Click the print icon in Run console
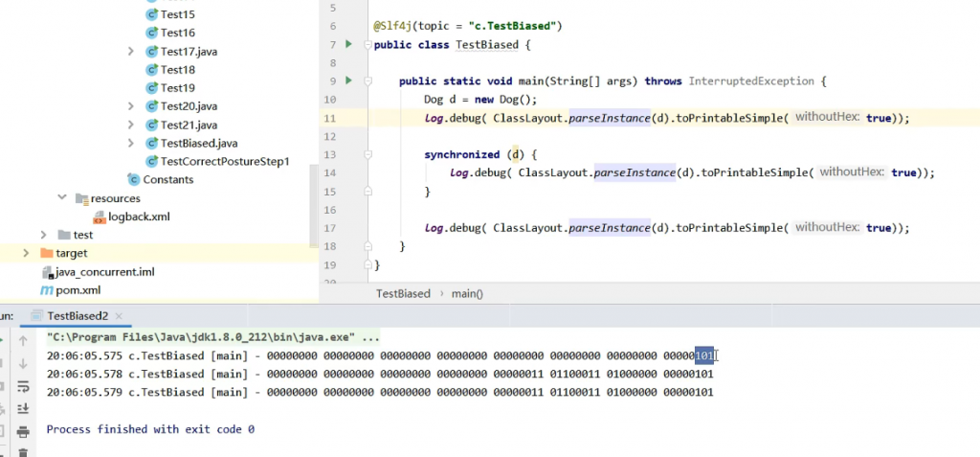Viewport: 980px width, 457px height. click(23, 432)
